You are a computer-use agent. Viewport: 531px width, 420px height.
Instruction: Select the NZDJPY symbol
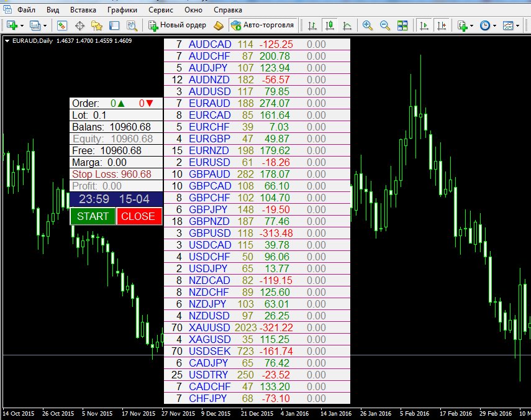207,304
